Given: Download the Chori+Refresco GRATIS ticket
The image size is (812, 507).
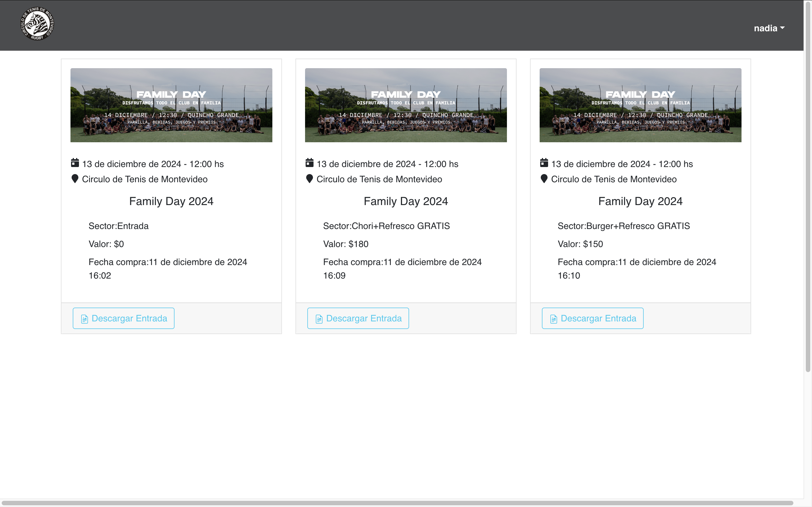Looking at the screenshot, I should 358,318.
